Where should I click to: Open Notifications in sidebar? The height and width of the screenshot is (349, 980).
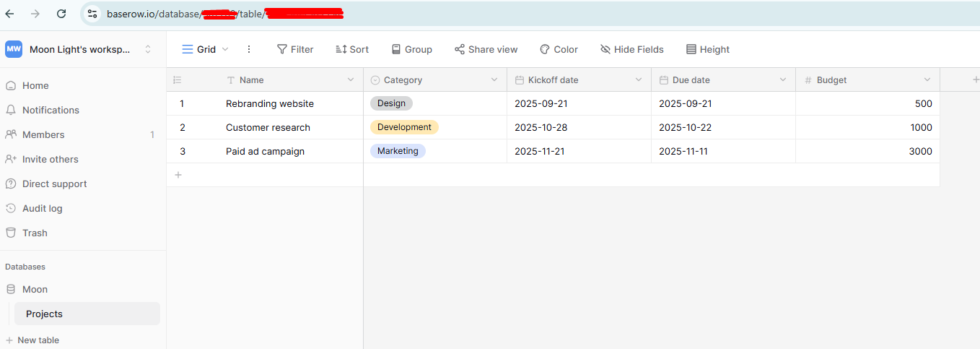(51, 110)
